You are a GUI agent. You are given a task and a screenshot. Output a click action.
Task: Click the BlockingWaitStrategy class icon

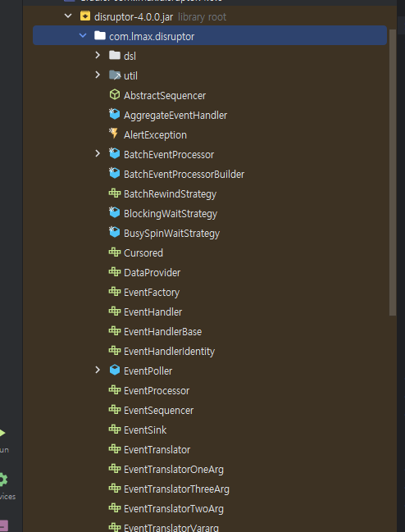(x=114, y=212)
